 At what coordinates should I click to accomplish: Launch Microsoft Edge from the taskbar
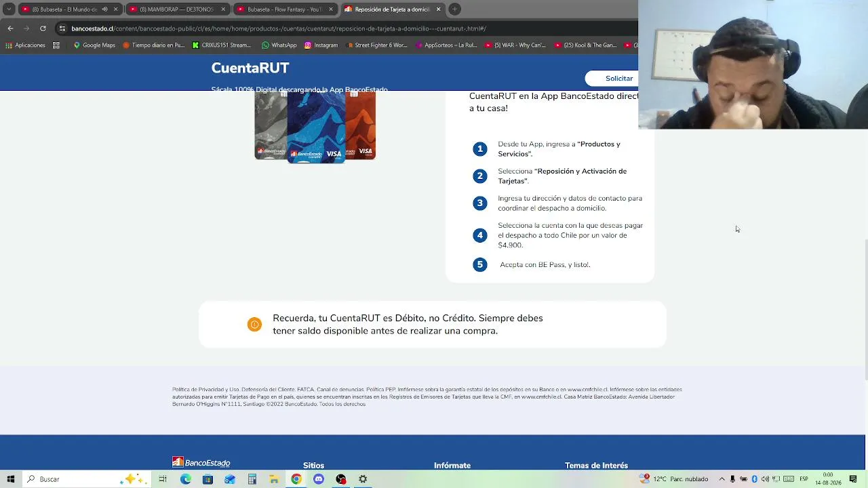click(x=185, y=479)
